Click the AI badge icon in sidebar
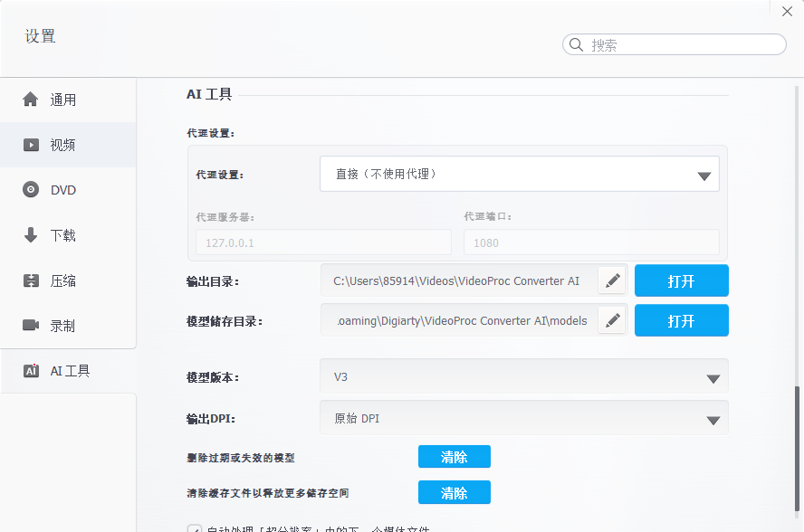The image size is (804, 532). click(31, 371)
